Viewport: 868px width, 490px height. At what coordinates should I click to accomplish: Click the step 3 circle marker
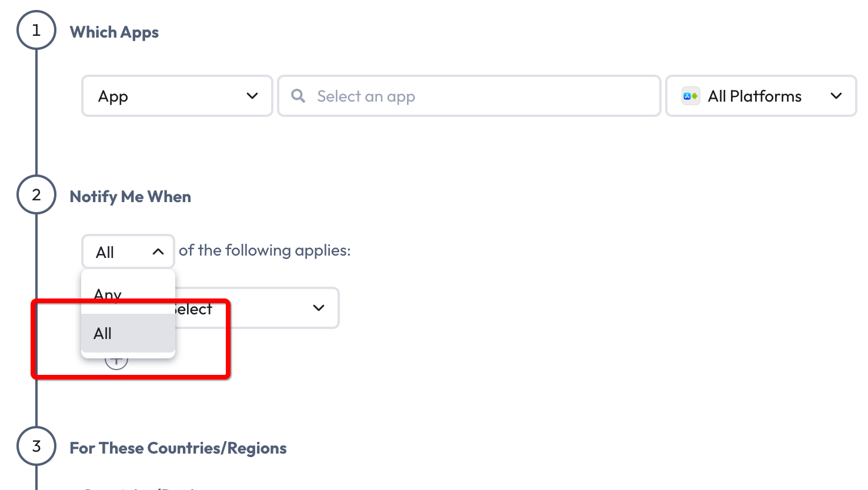[36, 447]
